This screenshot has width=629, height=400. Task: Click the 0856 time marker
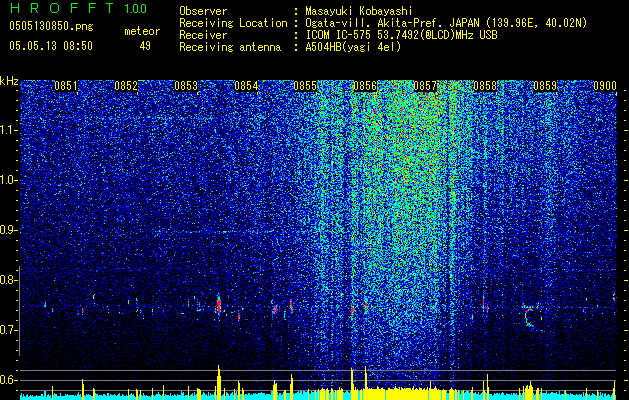click(x=365, y=86)
